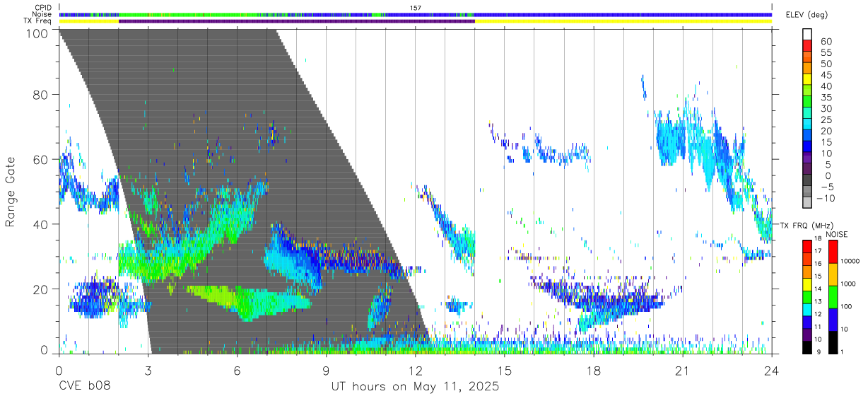Viewport: 868px width, 401px height.
Task: Click the yellow segment of ELEV color bar
Action: click(808, 79)
